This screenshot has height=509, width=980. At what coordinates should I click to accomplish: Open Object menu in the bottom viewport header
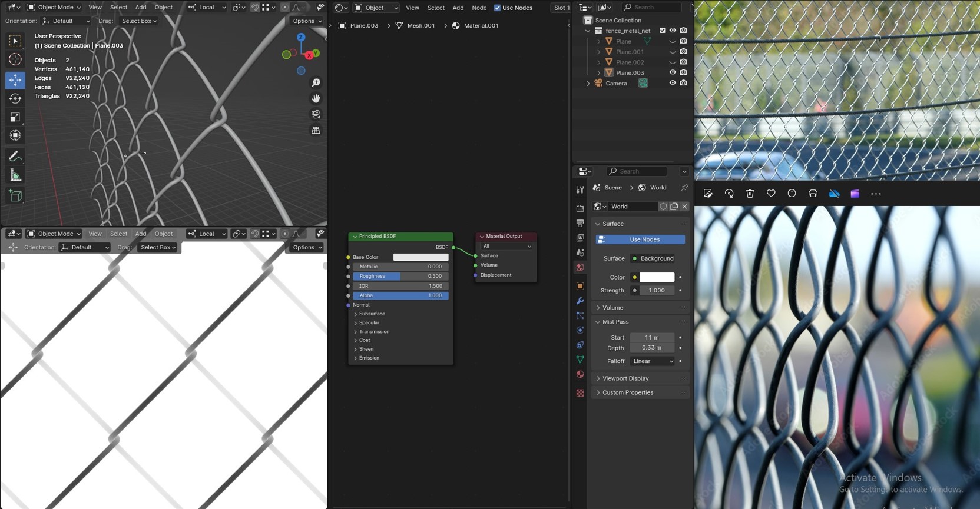(x=164, y=234)
